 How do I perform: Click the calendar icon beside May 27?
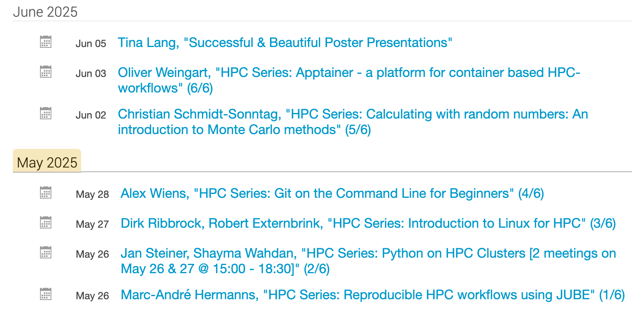(x=45, y=222)
